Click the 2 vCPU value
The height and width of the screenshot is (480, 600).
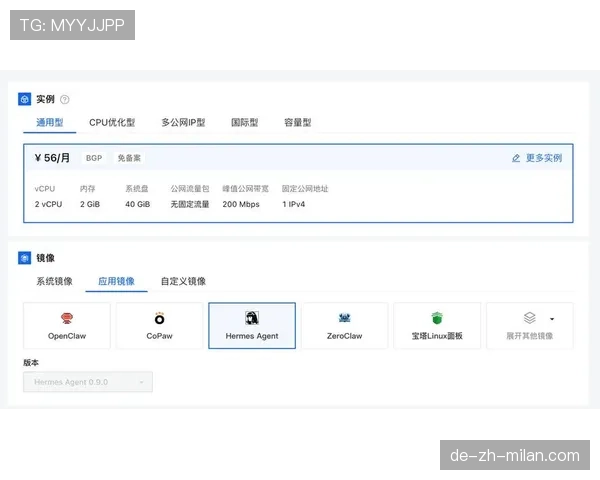pyautogui.click(x=48, y=204)
